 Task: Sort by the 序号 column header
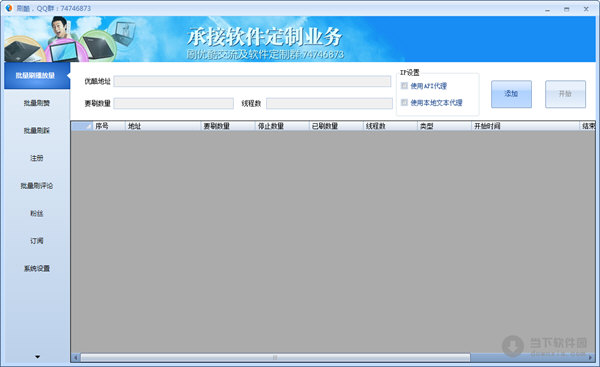point(109,126)
